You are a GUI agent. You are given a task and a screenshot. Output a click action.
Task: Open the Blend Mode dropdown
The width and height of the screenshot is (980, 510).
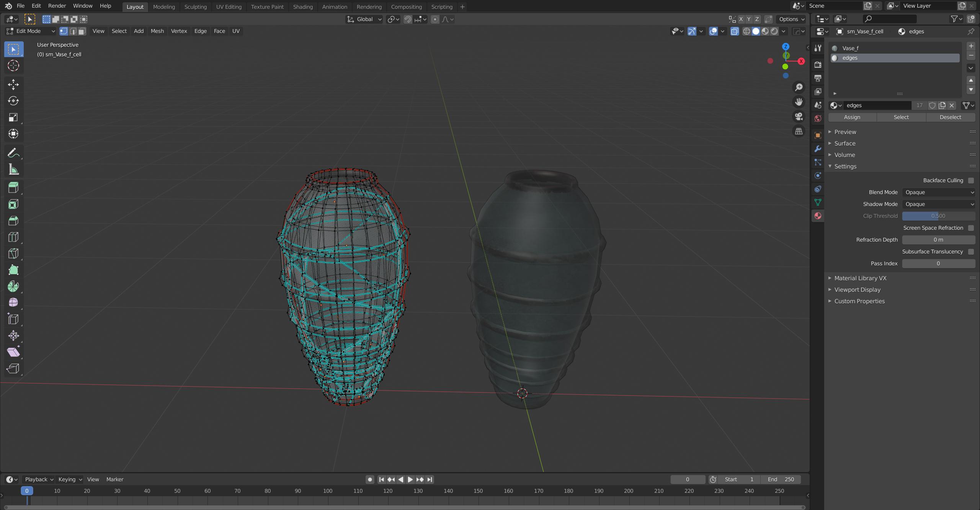tap(938, 192)
